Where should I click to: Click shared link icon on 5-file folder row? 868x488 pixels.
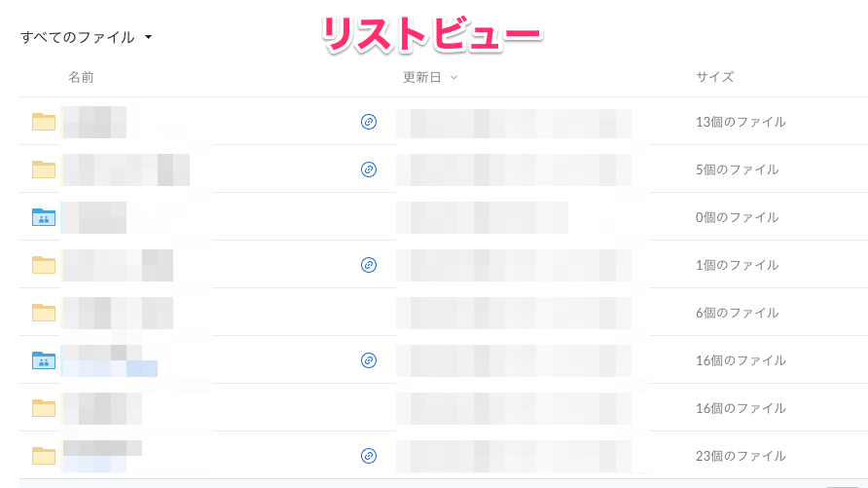click(x=368, y=169)
